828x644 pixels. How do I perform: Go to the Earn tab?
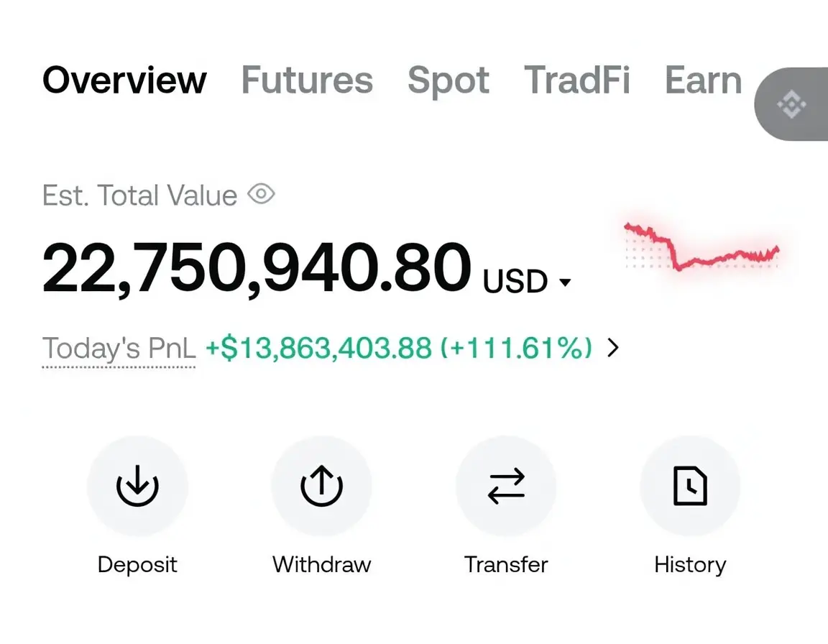point(704,80)
